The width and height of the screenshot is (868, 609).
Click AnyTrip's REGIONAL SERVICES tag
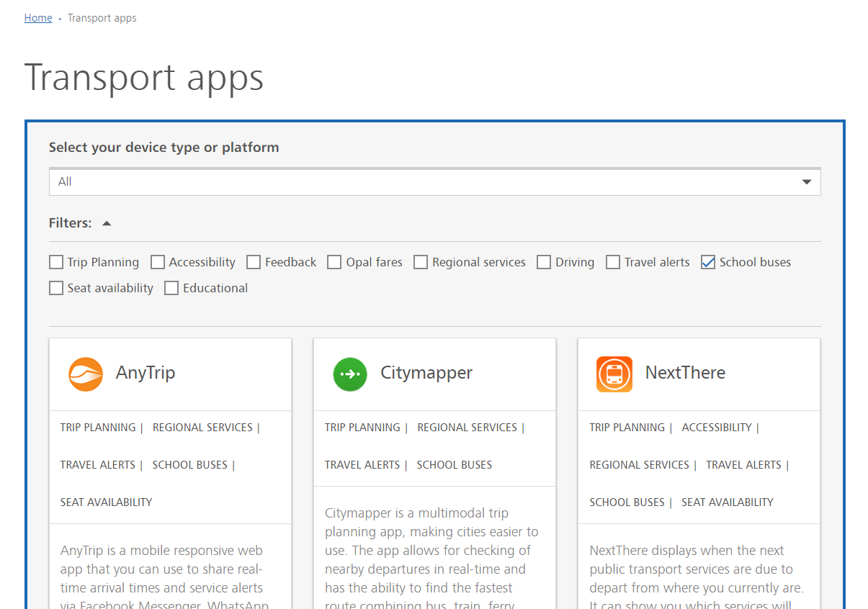tap(202, 428)
